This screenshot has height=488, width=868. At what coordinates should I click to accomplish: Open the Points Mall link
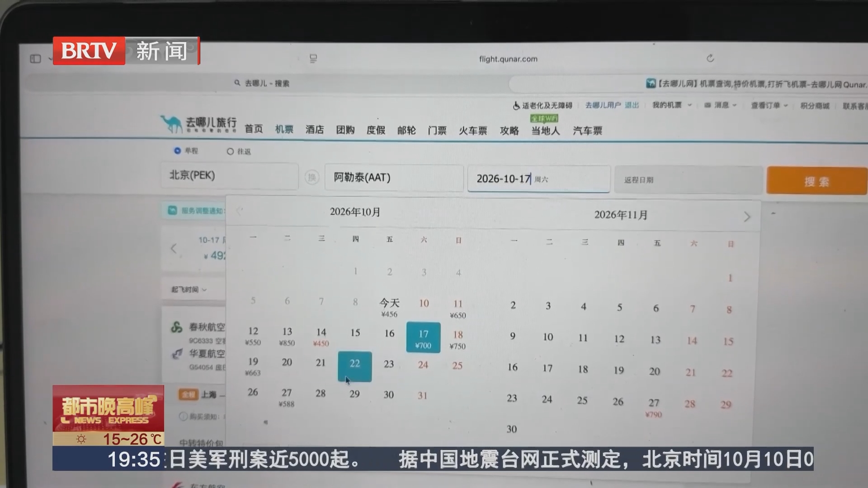[x=815, y=106]
